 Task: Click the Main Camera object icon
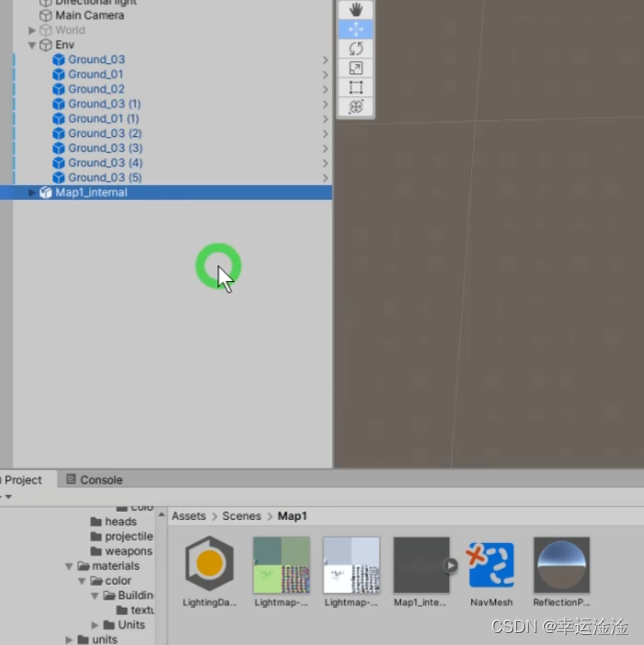45,15
